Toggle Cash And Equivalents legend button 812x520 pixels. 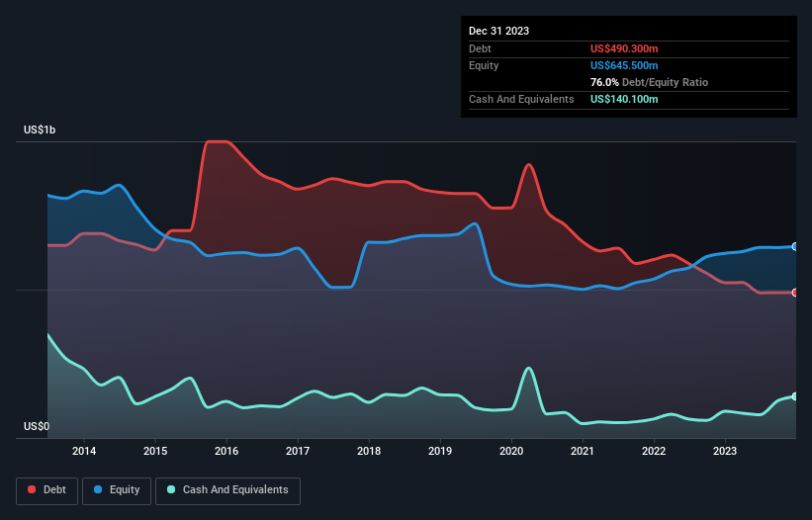227,490
